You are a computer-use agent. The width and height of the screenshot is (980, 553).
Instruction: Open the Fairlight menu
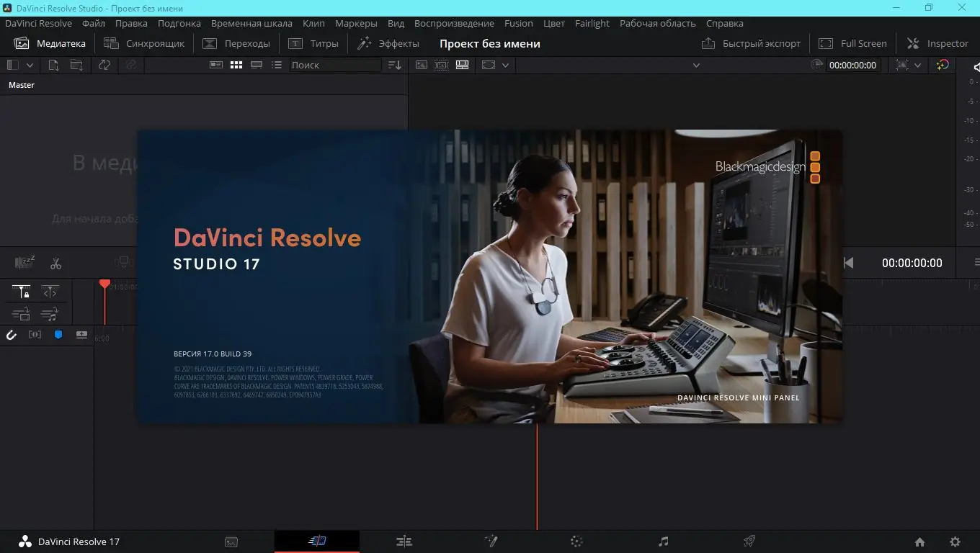point(592,23)
